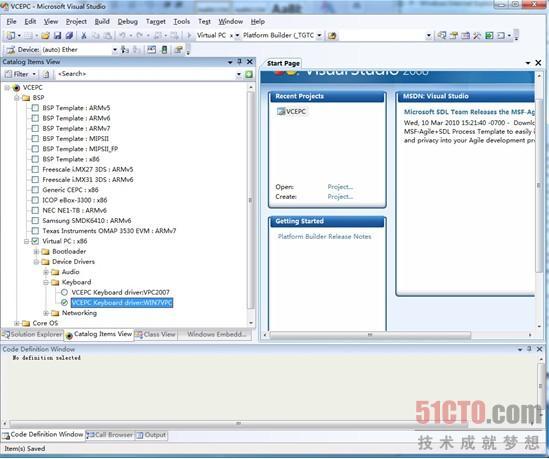Check BSP Template : ARMv6 checkbox

35,118
